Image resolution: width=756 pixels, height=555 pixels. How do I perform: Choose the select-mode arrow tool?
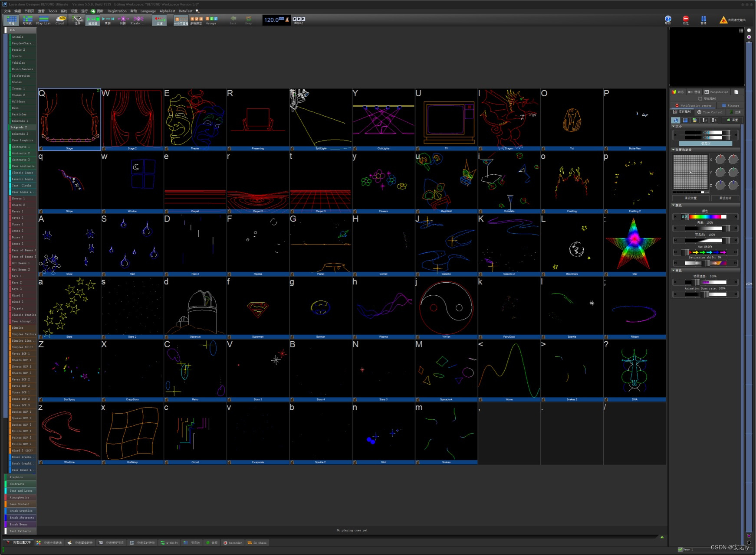[77, 20]
